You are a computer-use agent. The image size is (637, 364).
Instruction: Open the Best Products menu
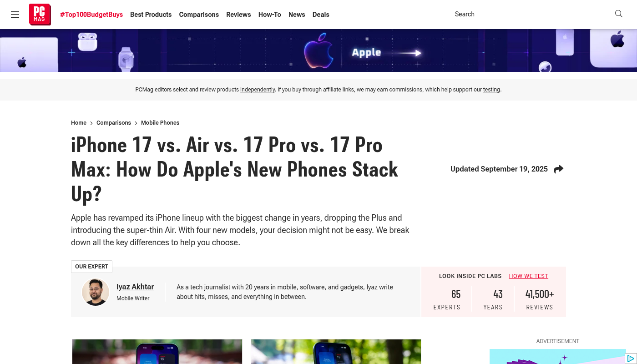click(151, 15)
